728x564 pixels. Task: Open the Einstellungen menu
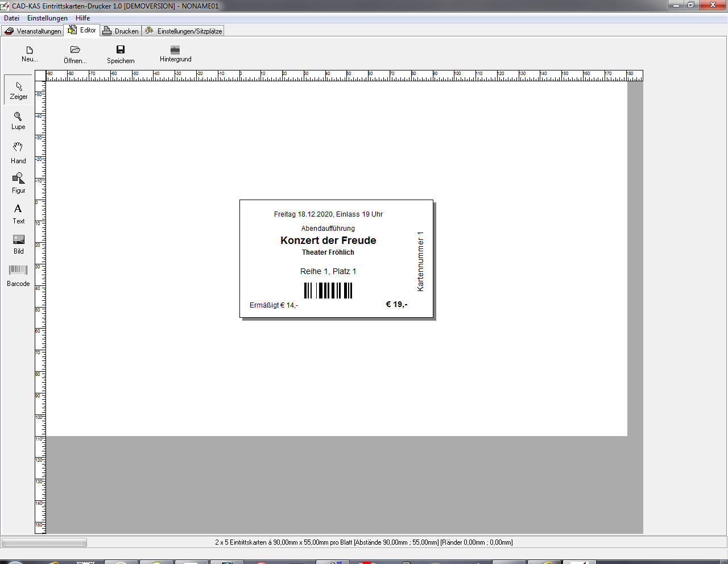coord(47,18)
